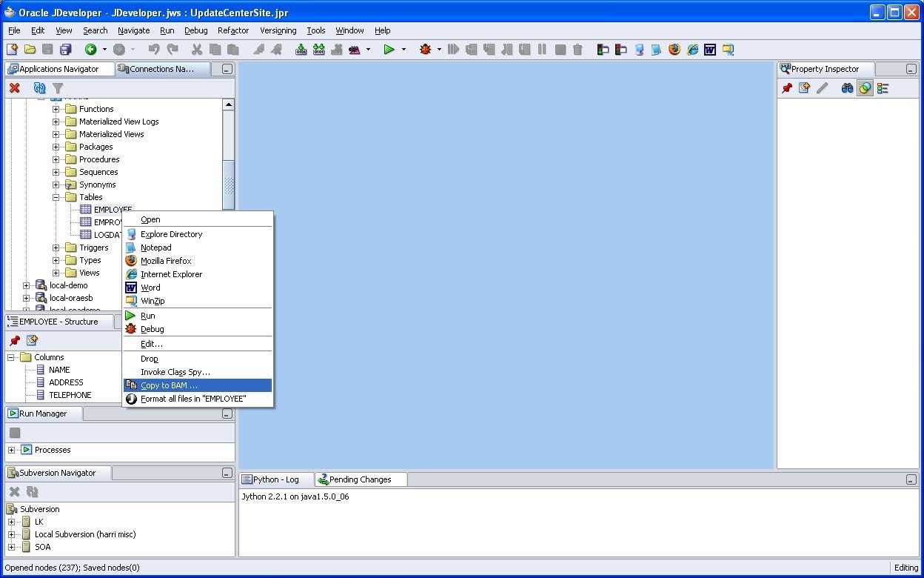924x578 pixels.
Task: Click the Firefox icon in toolbar
Action: point(674,50)
